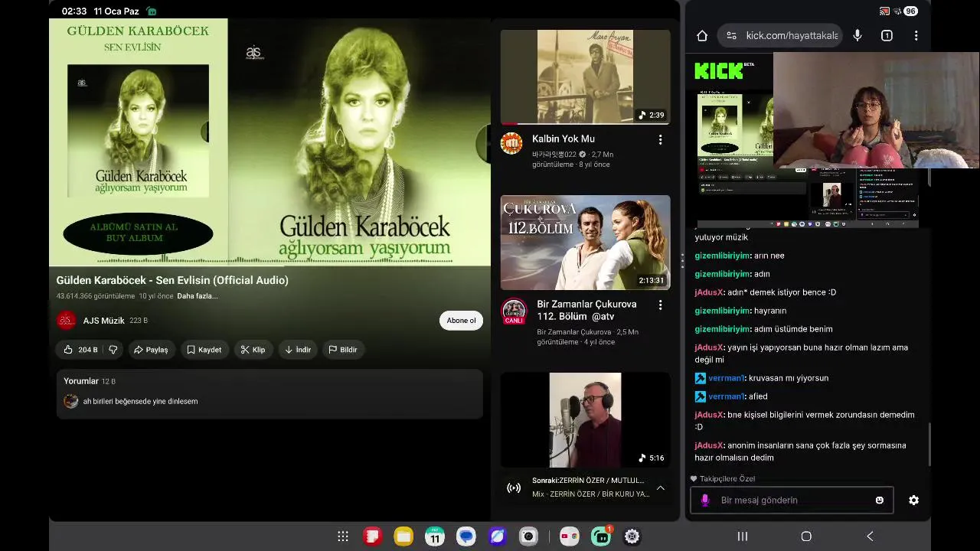Play the Kalbin Yok Mu video thumbnail
Image resolution: width=980 pixels, height=551 pixels.
[585, 77]
